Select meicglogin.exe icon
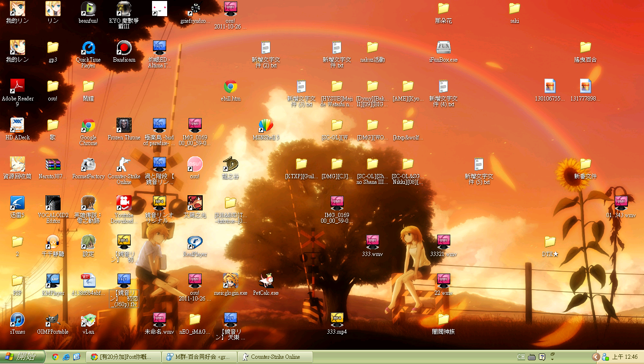 231,281
